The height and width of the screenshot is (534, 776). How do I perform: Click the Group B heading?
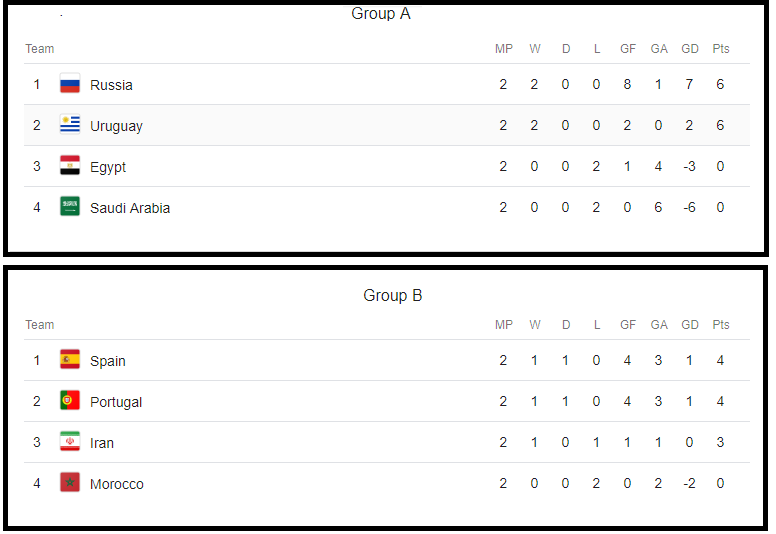point(392,295)
